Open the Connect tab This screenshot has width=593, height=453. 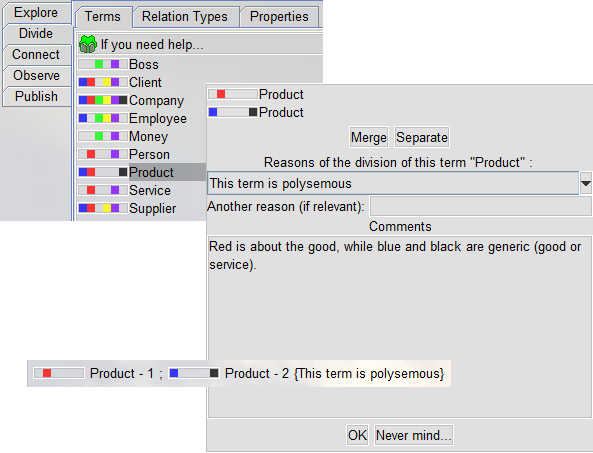pos(36,54)
